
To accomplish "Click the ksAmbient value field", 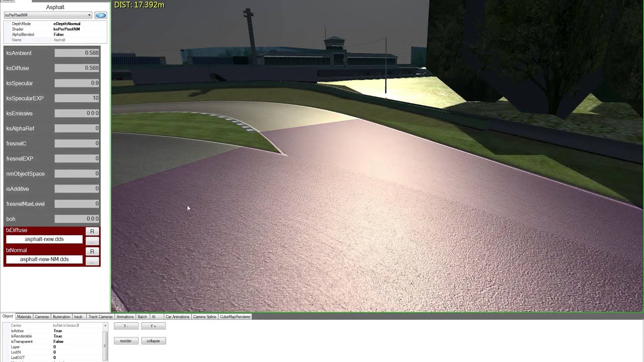I will pyautogui.click(x=77, y=53).
